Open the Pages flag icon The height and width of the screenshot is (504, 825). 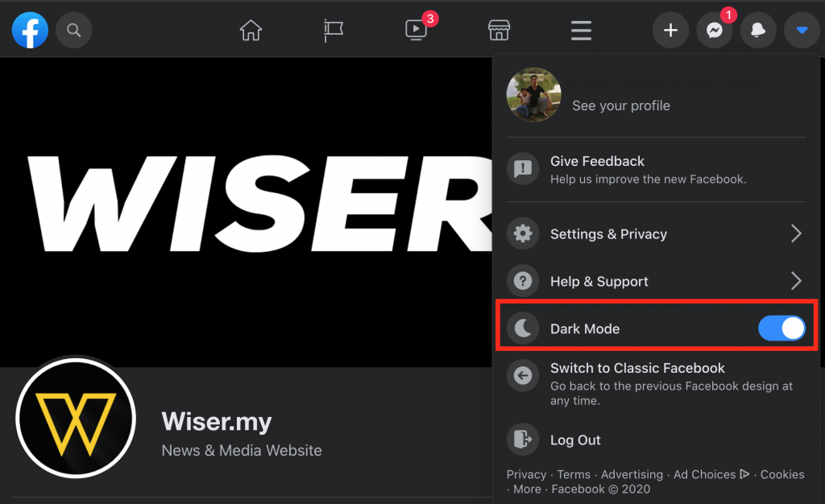(334, 31)
